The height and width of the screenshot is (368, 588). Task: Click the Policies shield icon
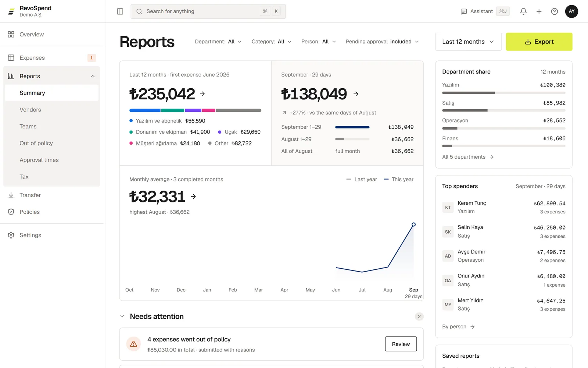click(11, 212)
